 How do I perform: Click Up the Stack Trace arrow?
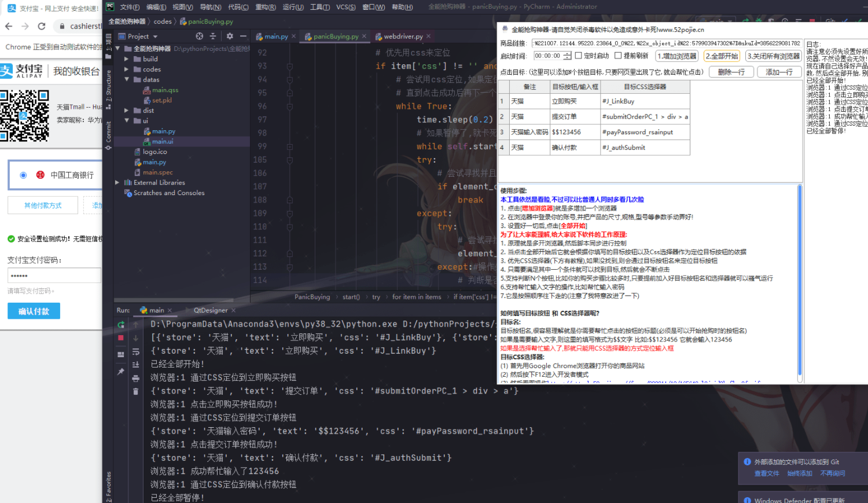click(135, 325)
